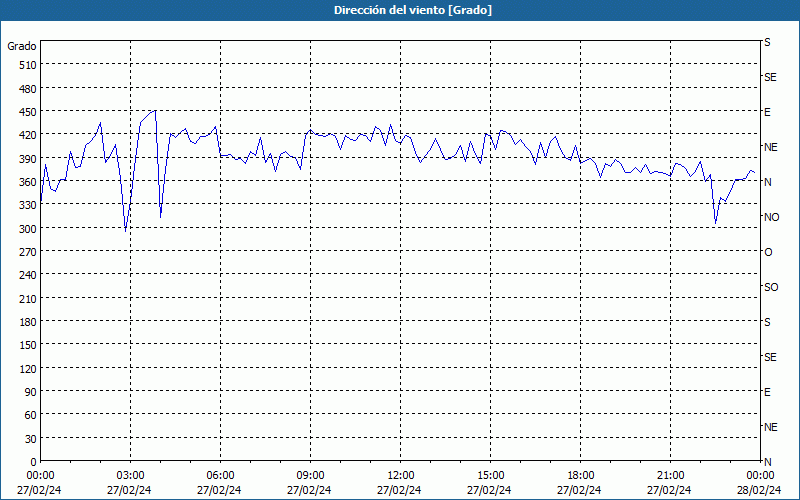
Task: Click the 210 left axis tick label
Action: [29, 298]
